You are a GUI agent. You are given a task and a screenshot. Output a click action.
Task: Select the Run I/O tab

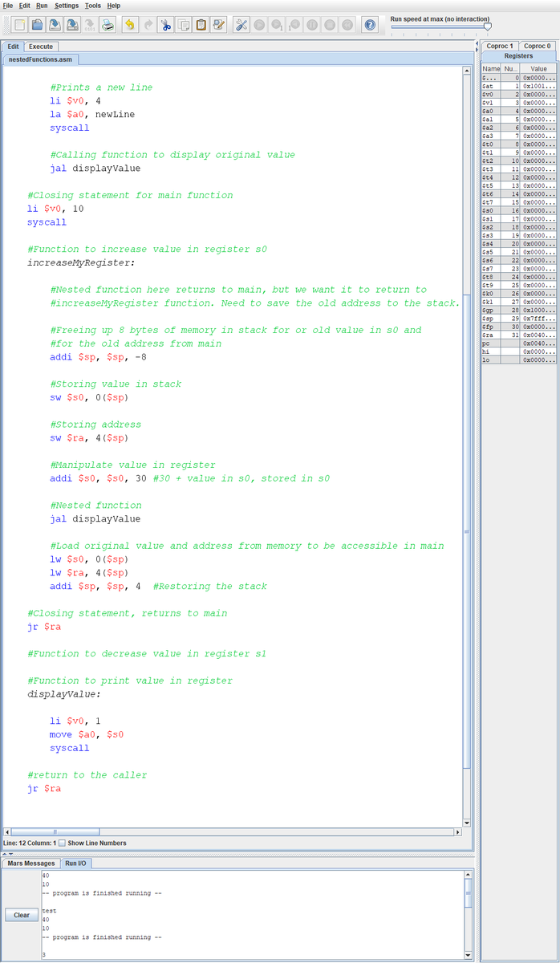pos(76,863)
